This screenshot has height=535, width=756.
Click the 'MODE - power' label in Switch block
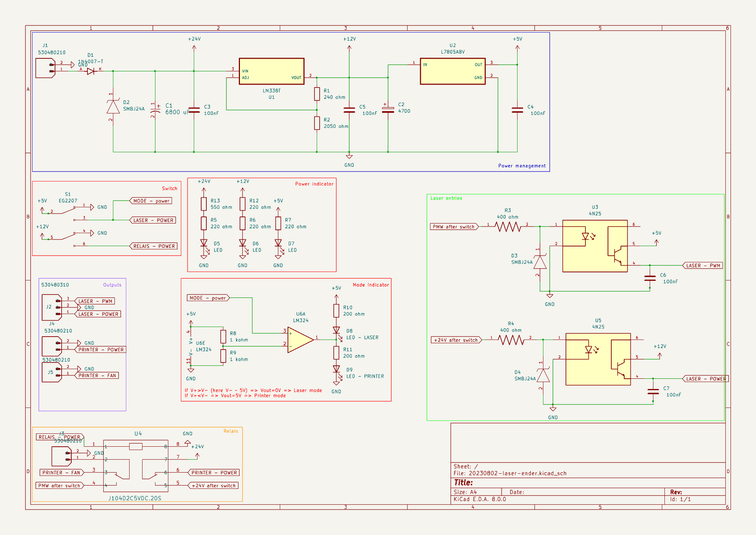coord(151,201)
